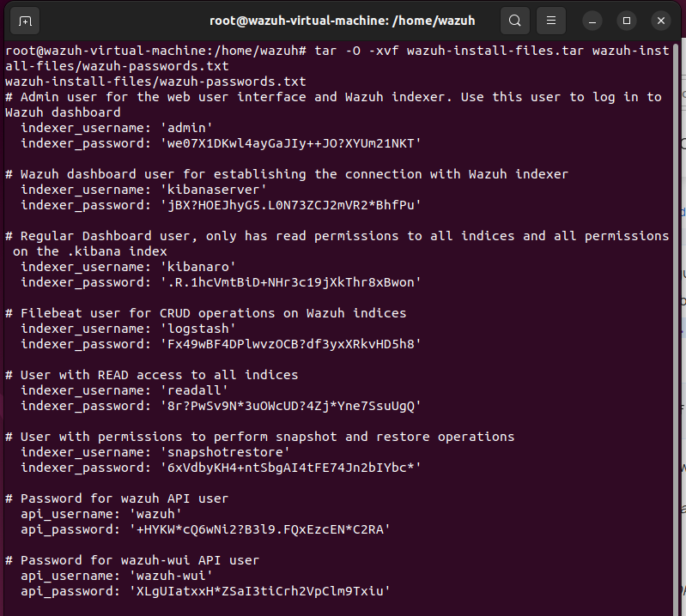Click the kibanaserver password string

pyautogui.click(x=290, y=205)
